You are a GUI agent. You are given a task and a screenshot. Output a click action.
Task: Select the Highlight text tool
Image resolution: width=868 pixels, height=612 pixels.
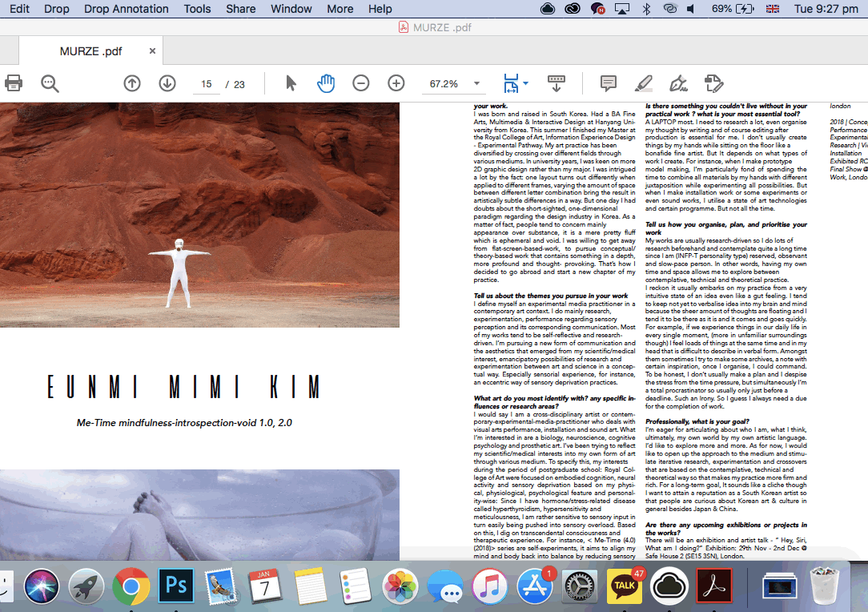click(x=643, y=83)
